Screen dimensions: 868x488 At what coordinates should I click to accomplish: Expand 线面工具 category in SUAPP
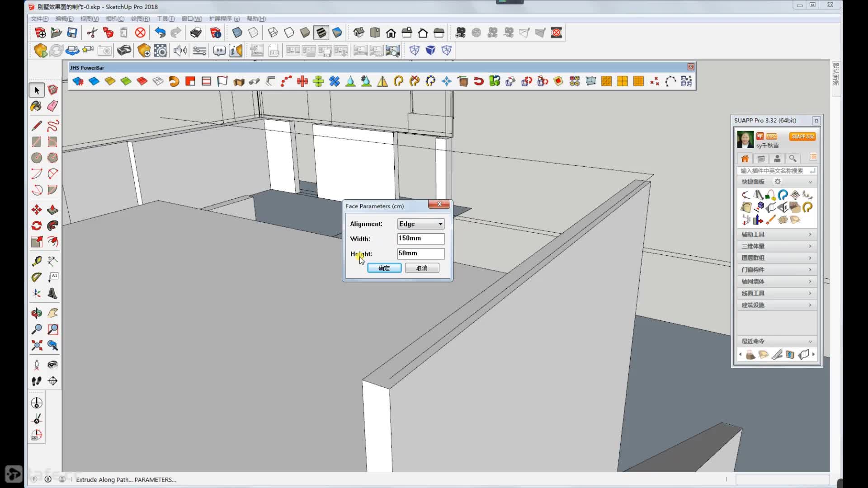[x=776, y=293]
